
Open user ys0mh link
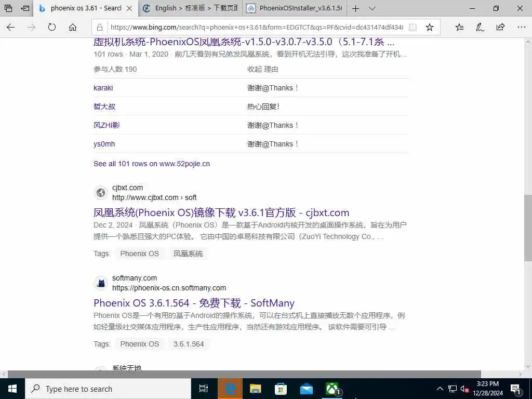[104, 144]
